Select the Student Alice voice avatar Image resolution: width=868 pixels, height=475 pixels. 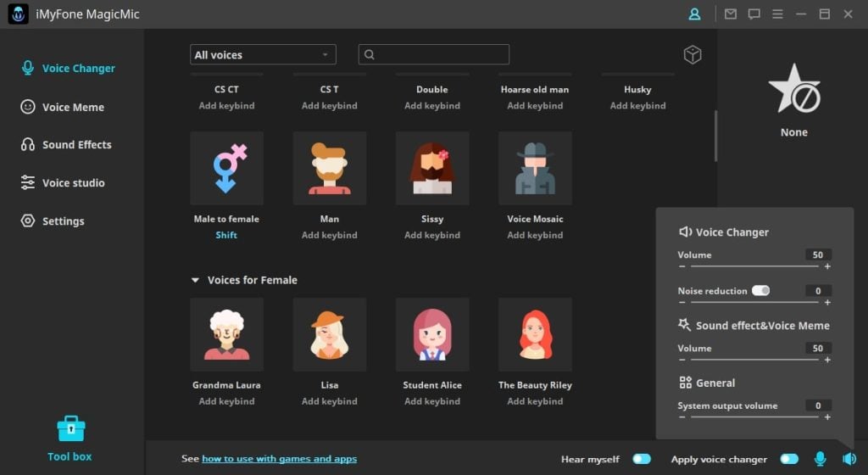[432, 334]
